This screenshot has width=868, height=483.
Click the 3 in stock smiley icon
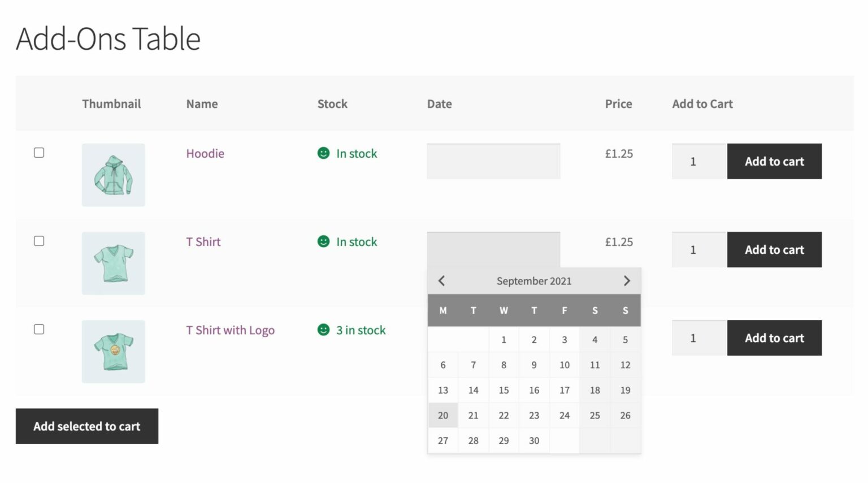(x=323, y=330)
